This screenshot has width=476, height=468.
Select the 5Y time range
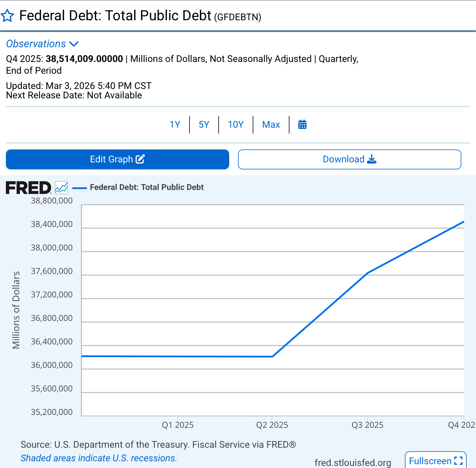click(x=204, y=124)
